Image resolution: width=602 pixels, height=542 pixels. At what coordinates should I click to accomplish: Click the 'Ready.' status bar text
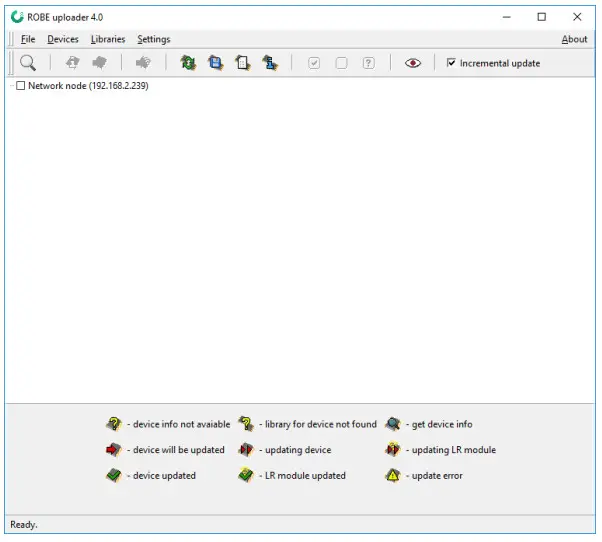click(24, 524)
